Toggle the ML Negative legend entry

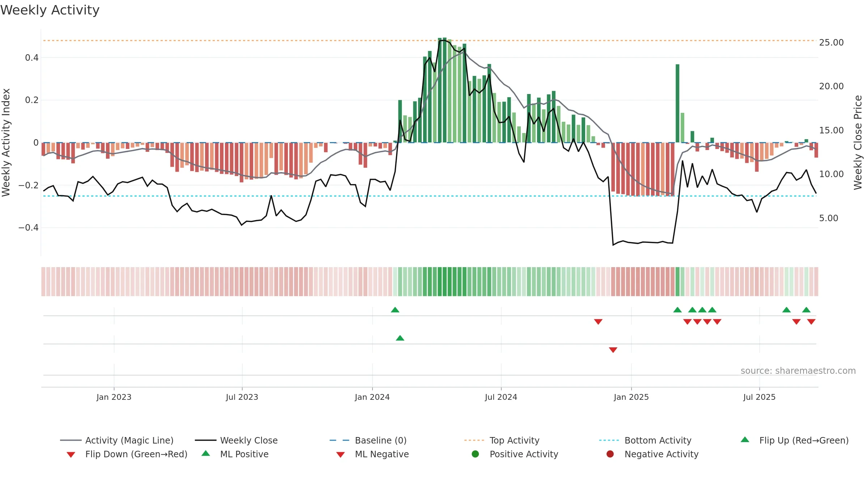click(373, 454)
